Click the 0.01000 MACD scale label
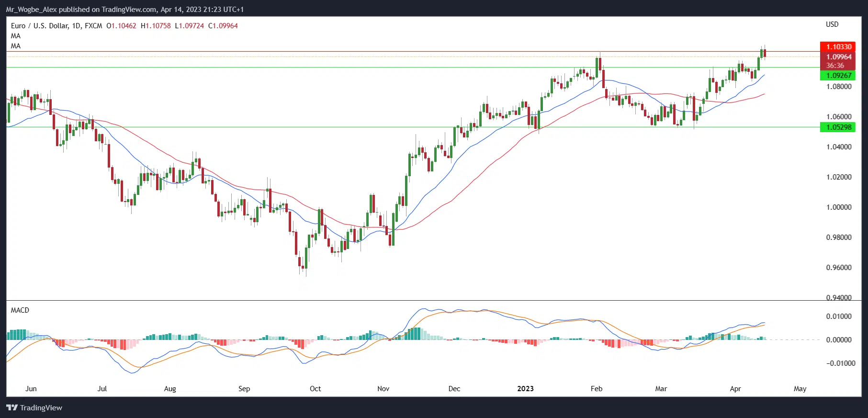Image resolution: width=868 pixels, height=418 pixels. click(x=839, y=316)
